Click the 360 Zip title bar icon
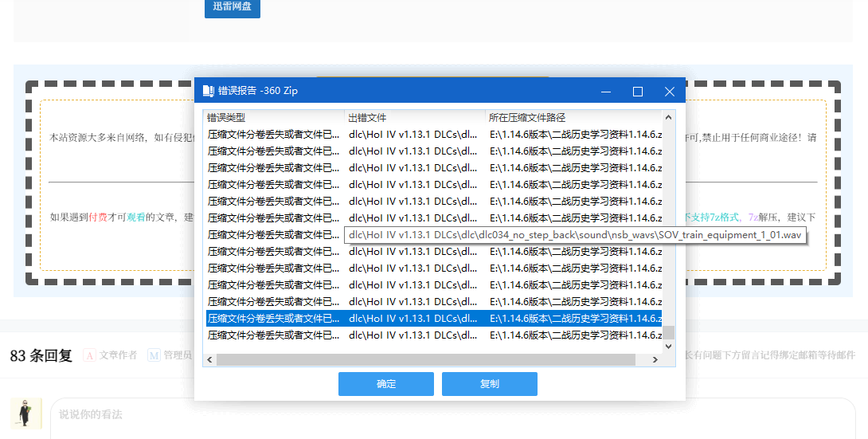868x439 pixels. 208,91
